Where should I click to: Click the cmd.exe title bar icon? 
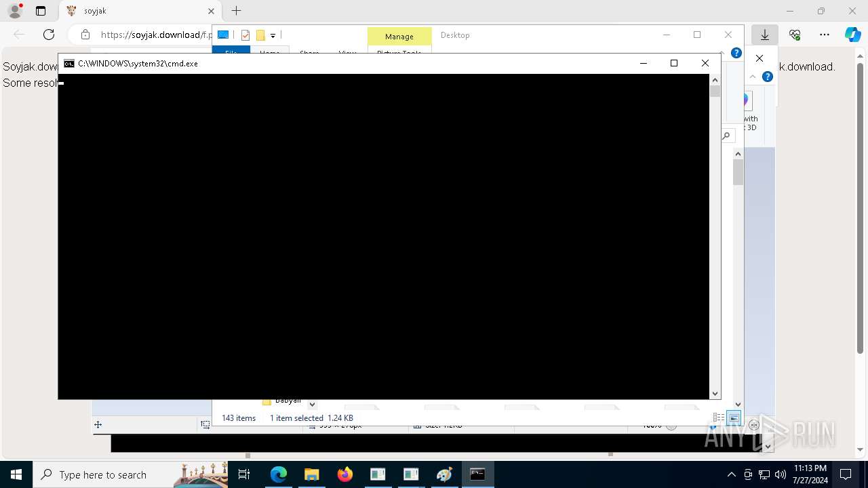click(69, 63)
